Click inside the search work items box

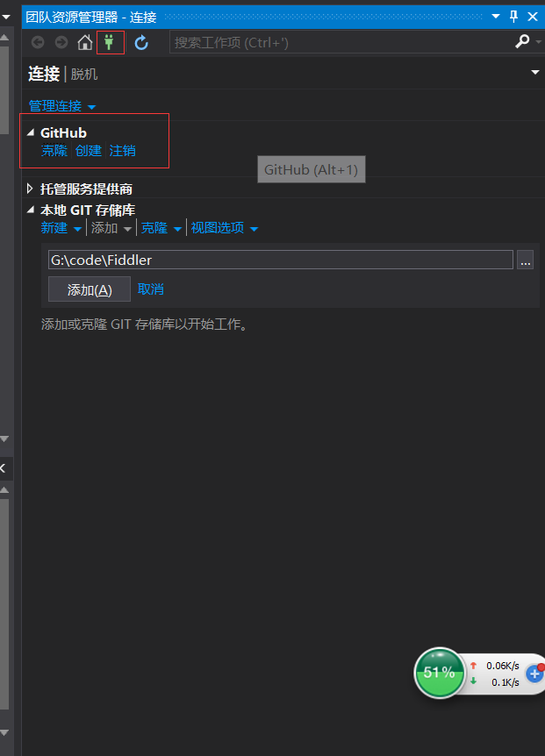point(341,42)
